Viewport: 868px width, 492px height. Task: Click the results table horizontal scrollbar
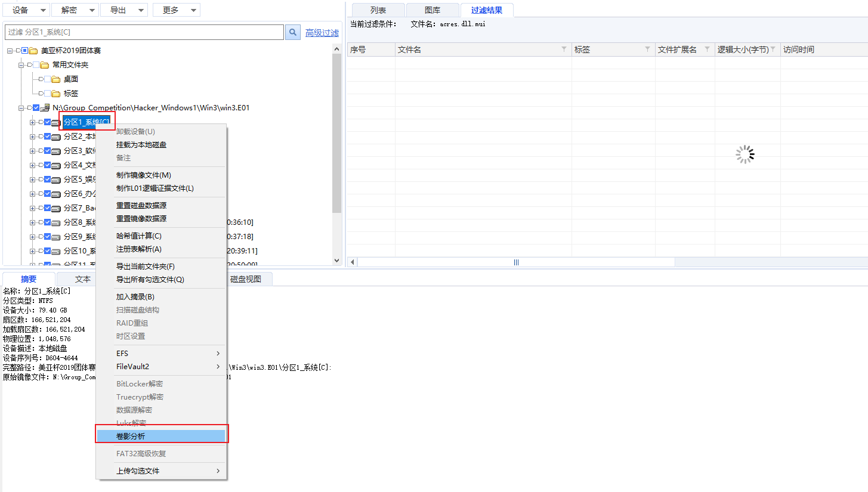pyautogui.click(x=516, y=262)
